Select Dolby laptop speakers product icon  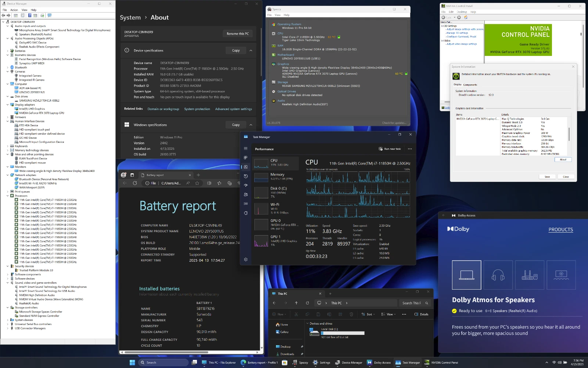466,275
